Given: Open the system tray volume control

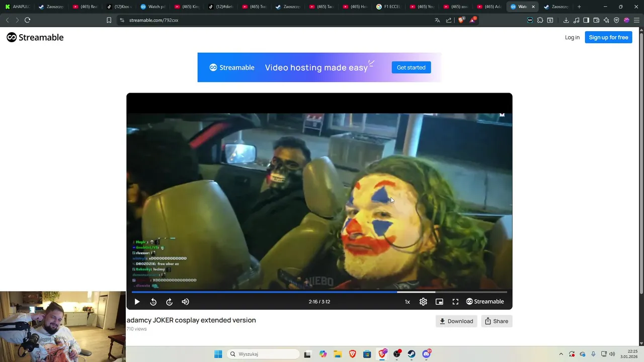Looking at the screenshot, I should point(612,354).
